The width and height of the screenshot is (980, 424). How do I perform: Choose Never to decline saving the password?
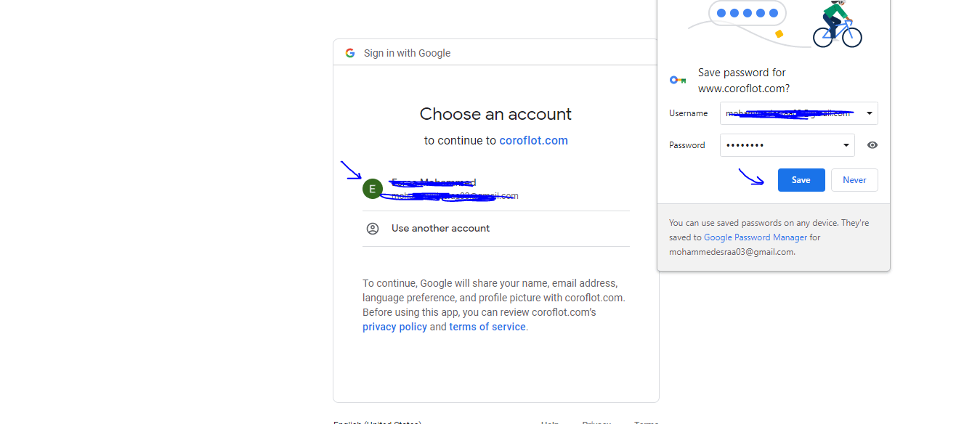click(854, 180)
